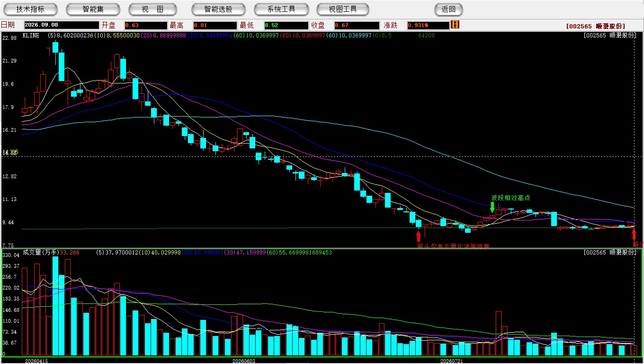Click the MA (5)8.602000236 value label
644x364 pixels.
click(x=71, y=35)
